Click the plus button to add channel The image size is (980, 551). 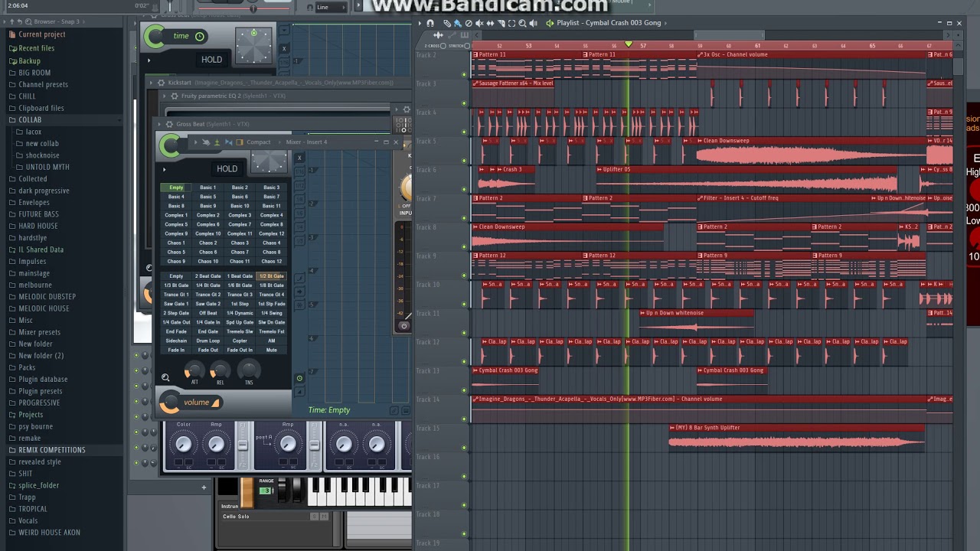[204, 487]
